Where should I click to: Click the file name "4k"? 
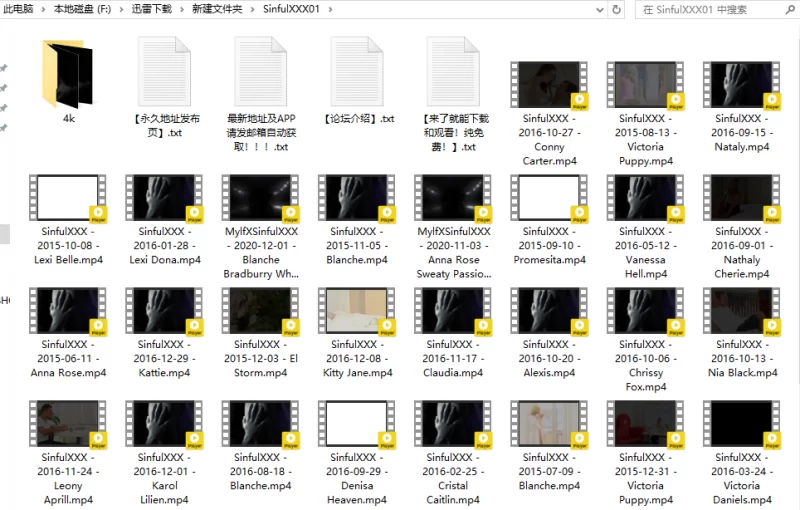point(69,118)
